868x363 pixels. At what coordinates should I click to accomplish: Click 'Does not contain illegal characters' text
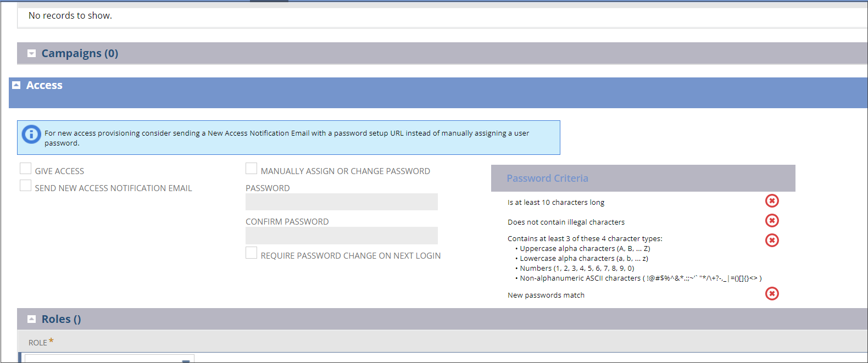[566, 222]
